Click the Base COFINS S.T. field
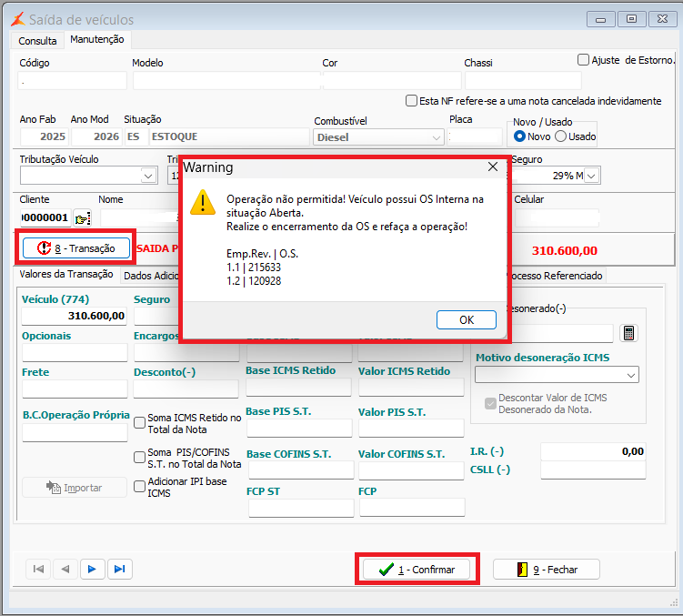 coord(301,470)
